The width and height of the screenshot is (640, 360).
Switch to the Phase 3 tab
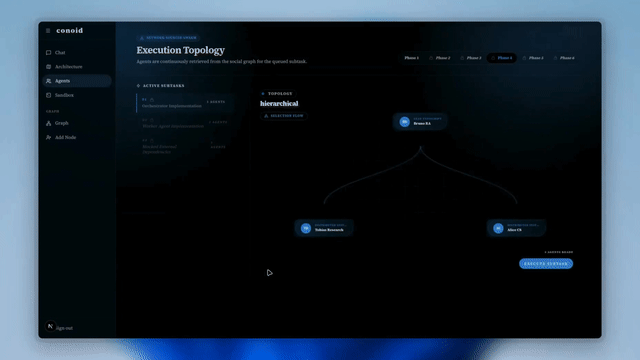471,58
